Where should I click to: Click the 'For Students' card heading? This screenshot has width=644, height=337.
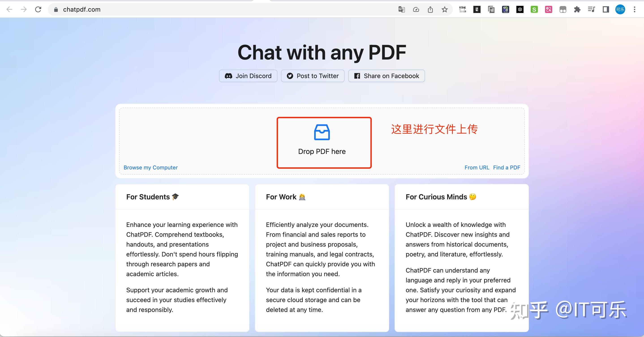[x=152, y=197]
